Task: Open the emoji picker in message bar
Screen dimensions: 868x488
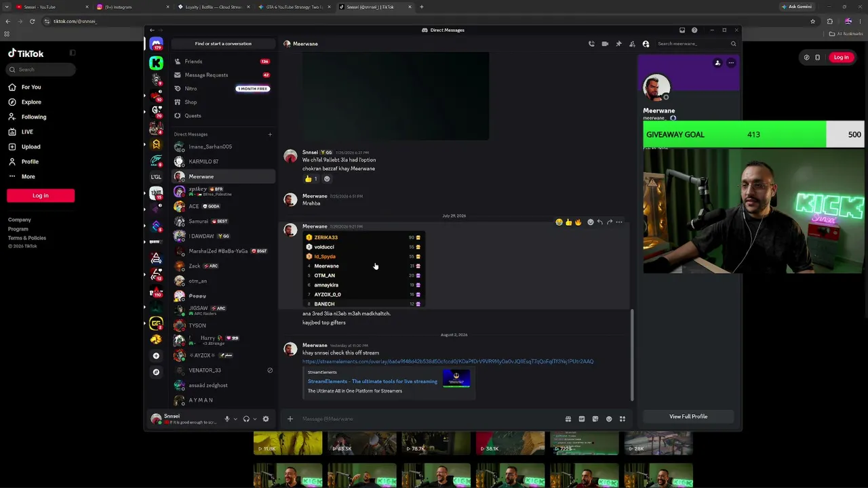Action: [609, 419]
